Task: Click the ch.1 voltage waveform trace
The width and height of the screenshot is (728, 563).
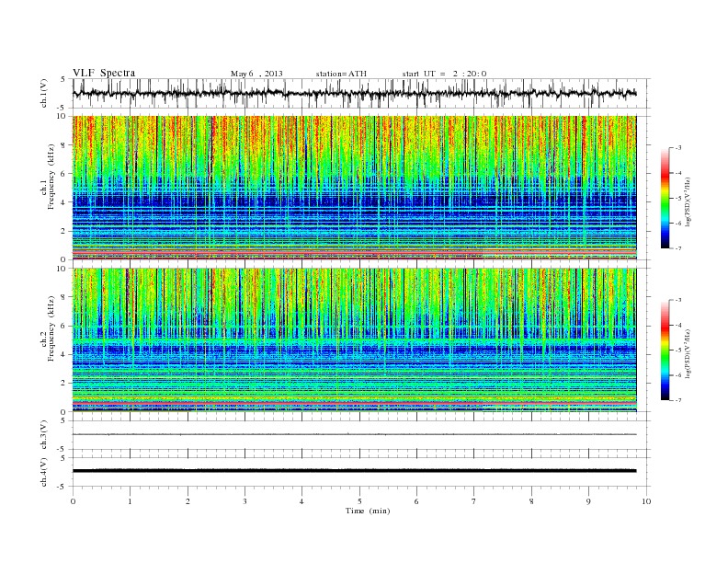Action: pos(354,93)
